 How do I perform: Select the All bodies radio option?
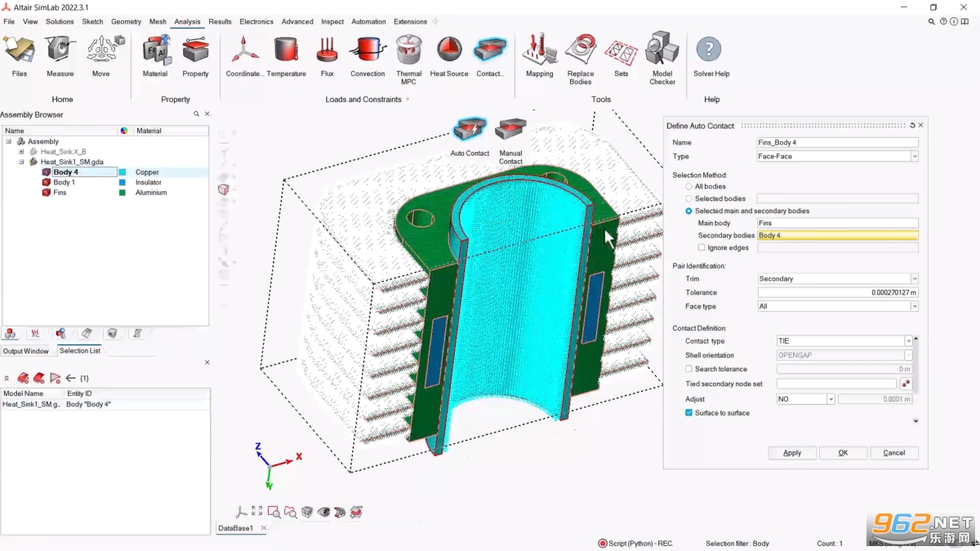click(689, 187)
